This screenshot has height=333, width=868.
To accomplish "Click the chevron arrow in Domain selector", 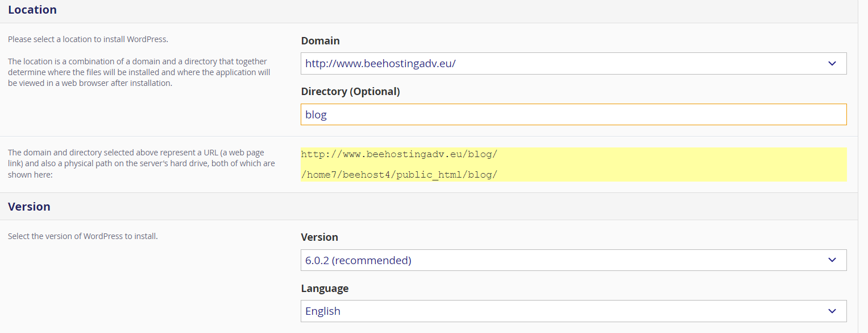I will 832,63.
